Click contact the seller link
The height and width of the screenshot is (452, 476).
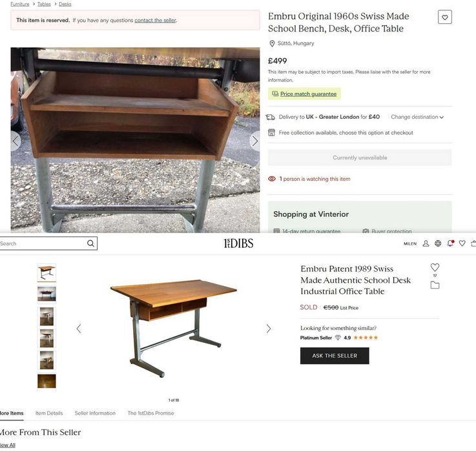(x=155, y=20)
